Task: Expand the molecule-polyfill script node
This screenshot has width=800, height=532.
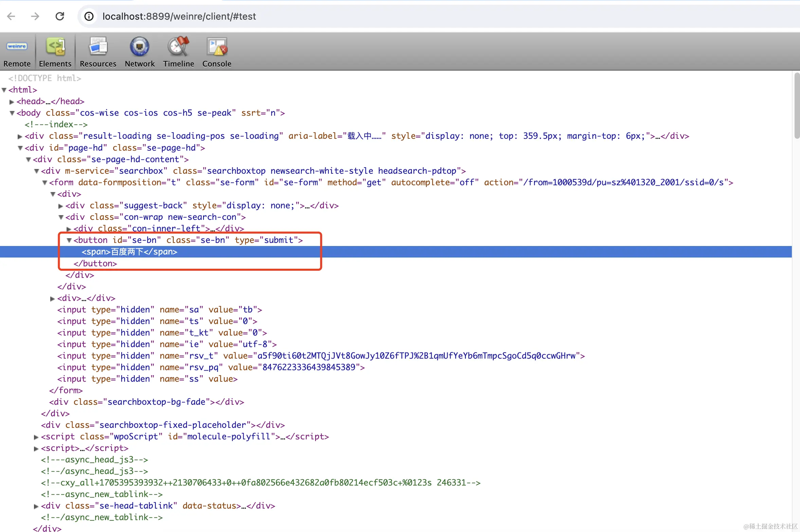Action: coord(36,437)
